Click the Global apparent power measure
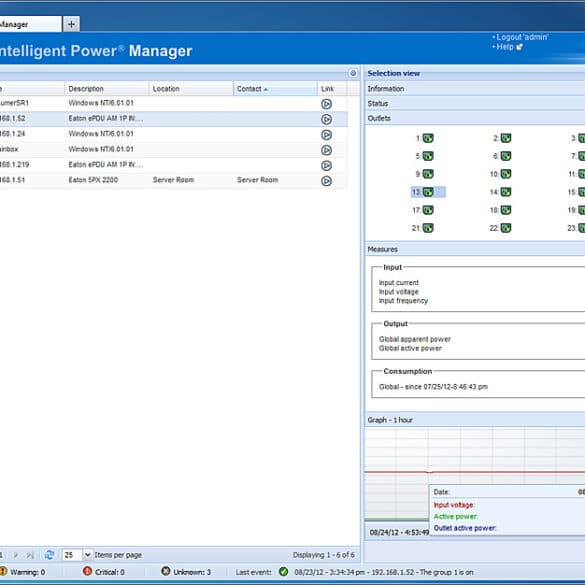The height and width of the screenshot is (585, 585). [x=415, y=339]
